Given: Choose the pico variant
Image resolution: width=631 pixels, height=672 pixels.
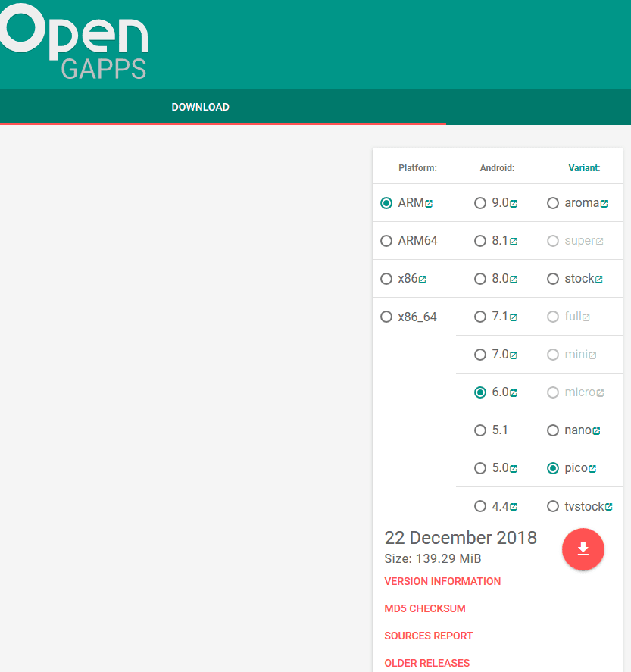Looking at the screenshot, I should (x=553, y=468).
